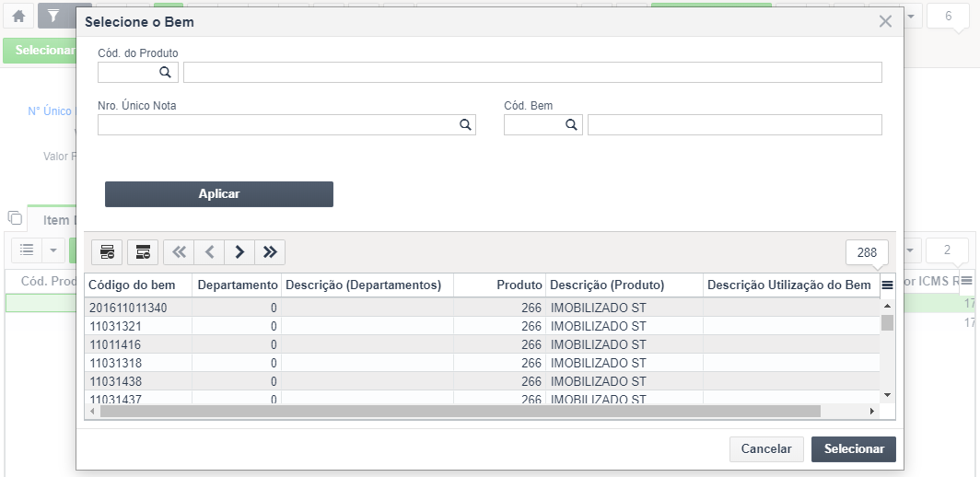Click the Cód. do Produto description field
The image size is (980, 477).
coord(532,73)
